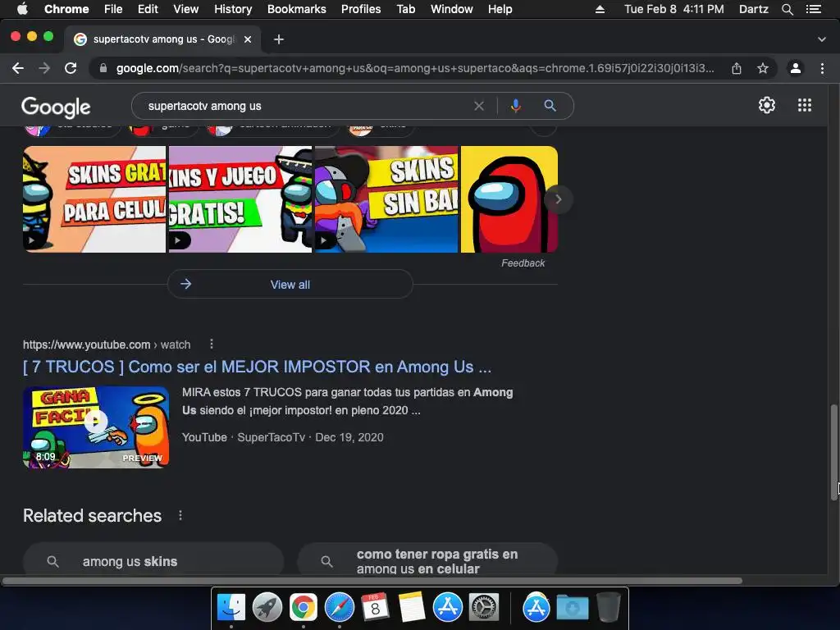Open the 7 TRUCOS MEJOR IMPOSTOR result link
This screenshot has height=630, width=840.
click(257, 367)
